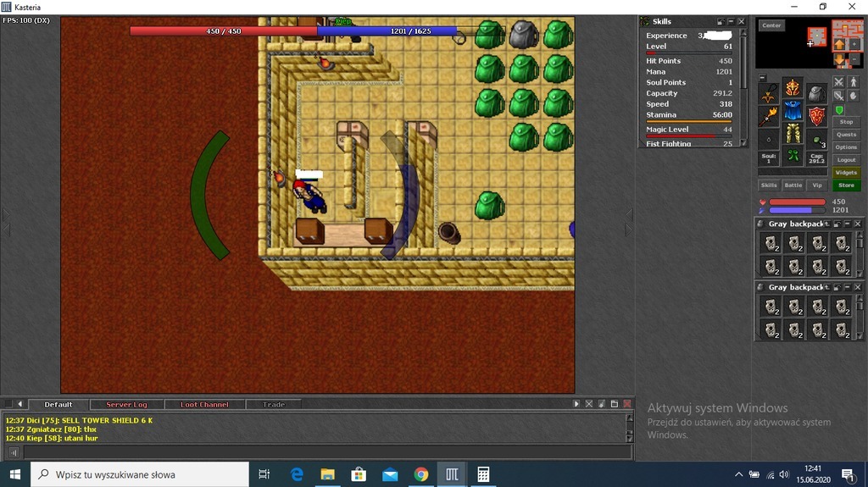Screen dimensions: 868x487
Task: Move minimap floor up with orange arrow
Action: pyautogui.click(x=839, y=44)
